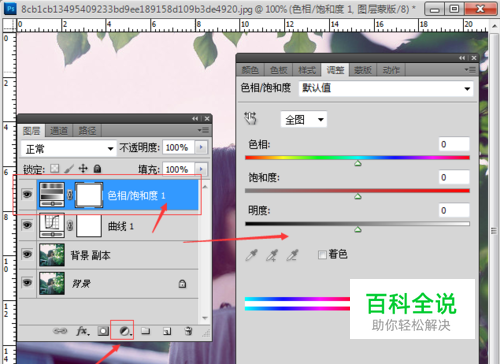Screen dimensions: 500x364
Task: Close the layers panel
Action: click(x=207, y=119)
